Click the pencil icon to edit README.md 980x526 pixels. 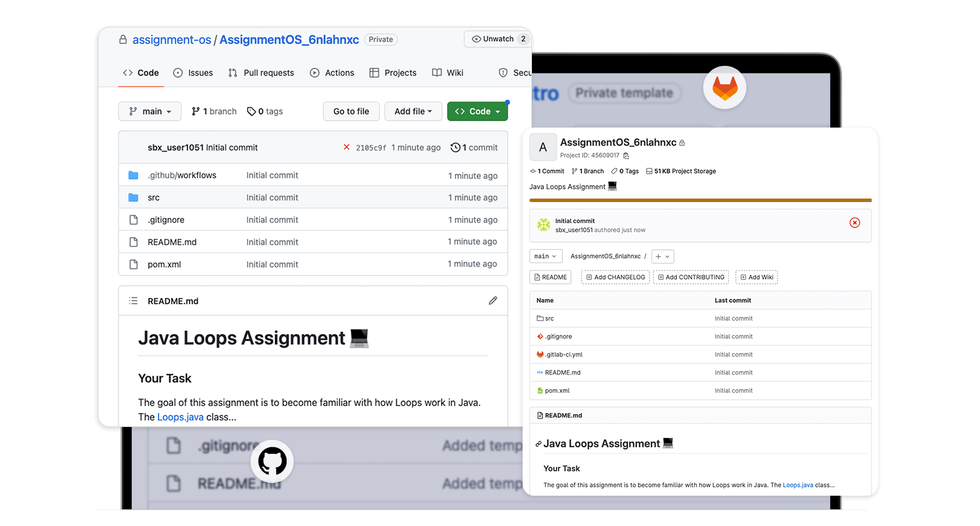[493, 301]
